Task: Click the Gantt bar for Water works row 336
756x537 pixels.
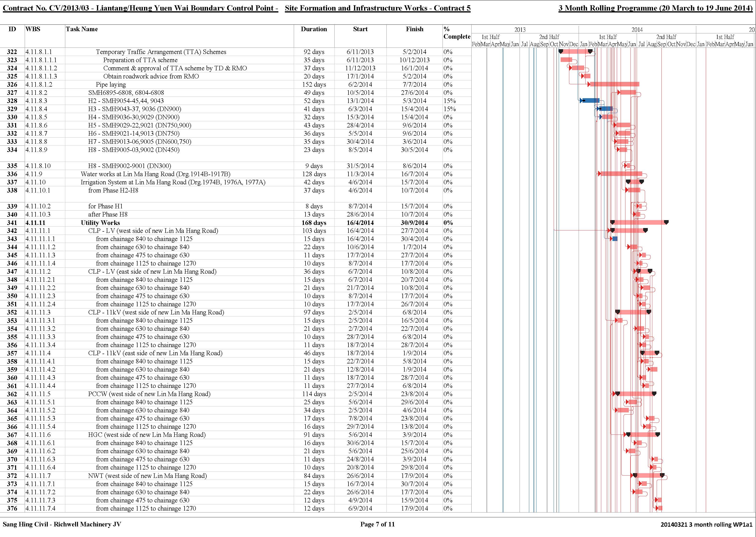Action: pos(621,174)
